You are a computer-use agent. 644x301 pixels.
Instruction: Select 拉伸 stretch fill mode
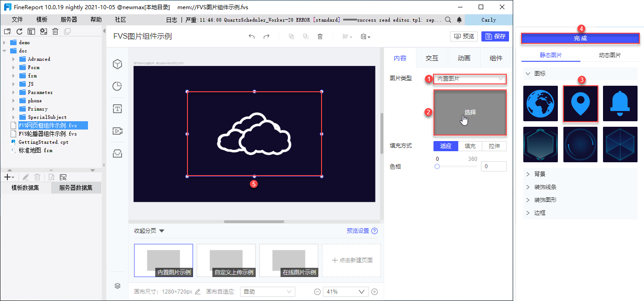click(x=494, y=146)
